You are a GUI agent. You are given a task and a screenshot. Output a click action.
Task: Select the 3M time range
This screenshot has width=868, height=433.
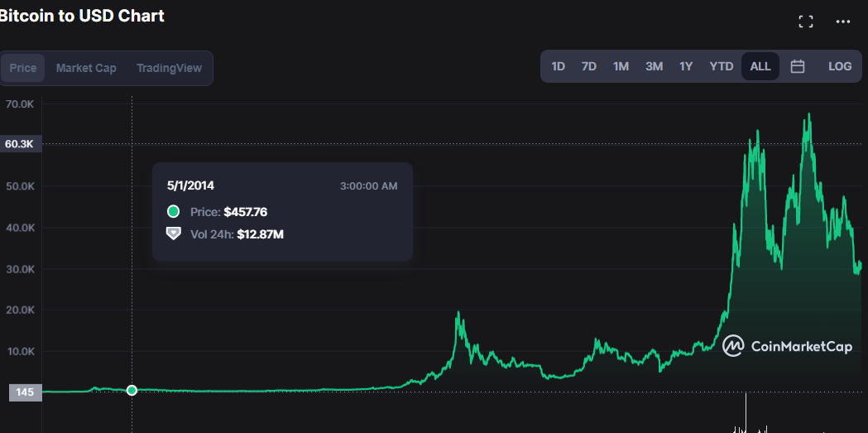[654, 66]
